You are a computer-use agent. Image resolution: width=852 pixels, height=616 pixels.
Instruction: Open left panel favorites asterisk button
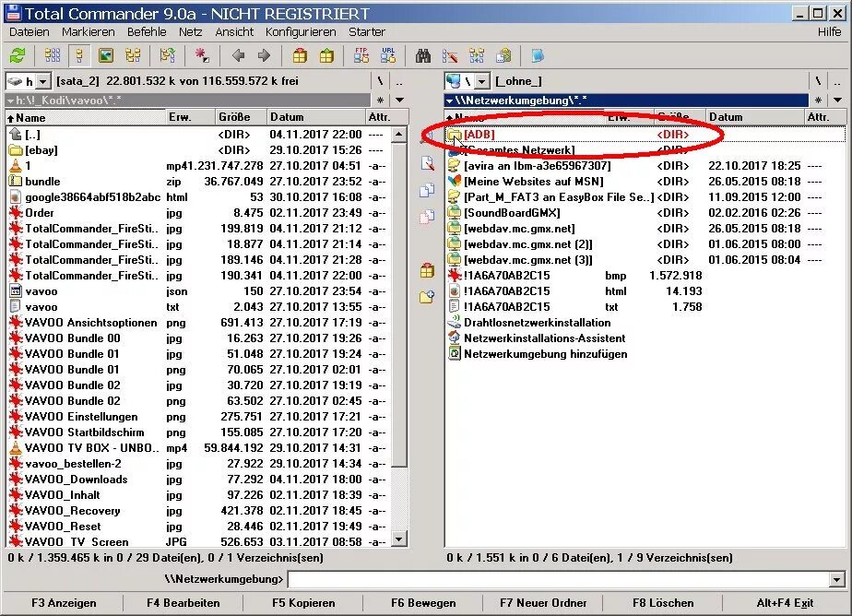380,100
